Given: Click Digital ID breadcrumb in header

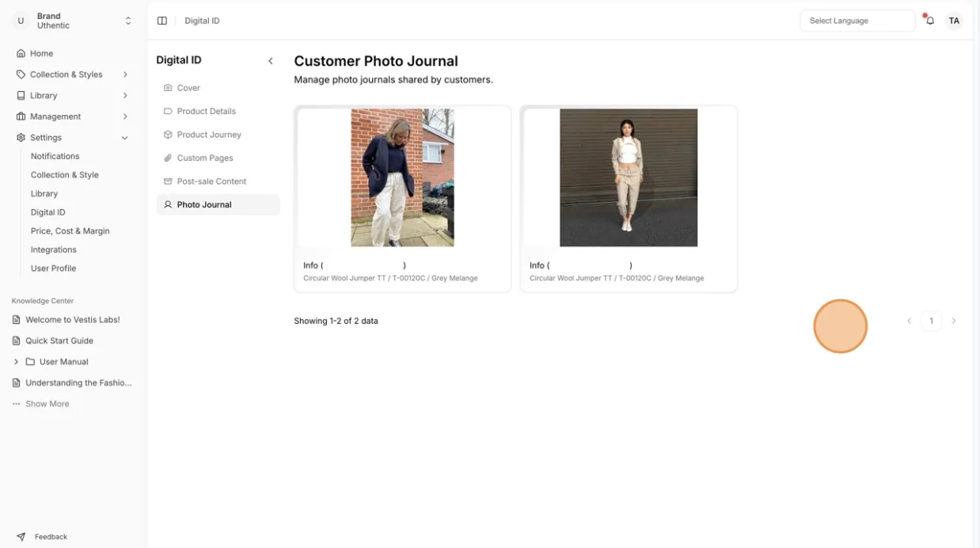Looking at the screenshot, I should [203, 21].
